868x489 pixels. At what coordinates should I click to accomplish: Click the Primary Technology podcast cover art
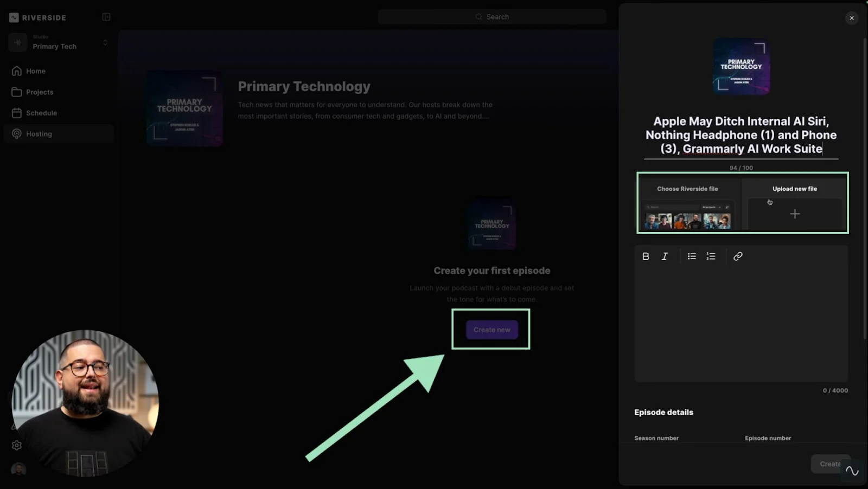click(184, 108)
